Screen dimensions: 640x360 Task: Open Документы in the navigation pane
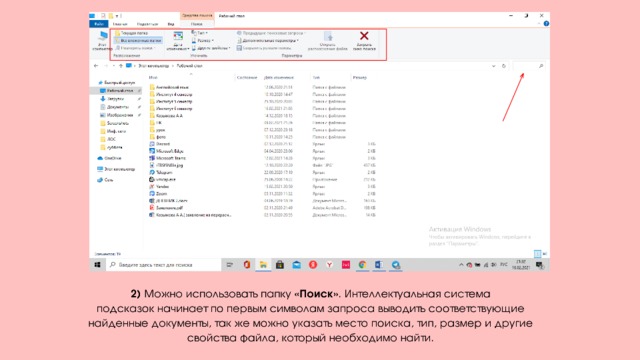(117, 107)
